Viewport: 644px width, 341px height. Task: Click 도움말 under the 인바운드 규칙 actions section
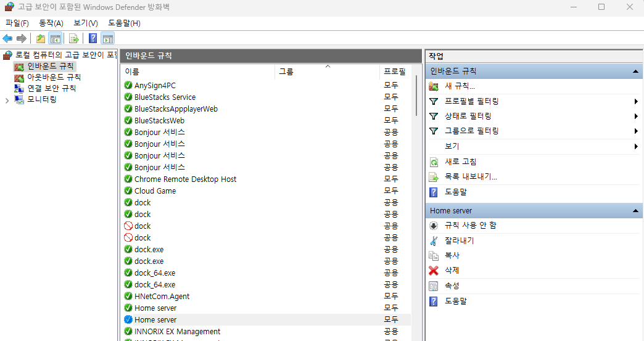(455, 192)
